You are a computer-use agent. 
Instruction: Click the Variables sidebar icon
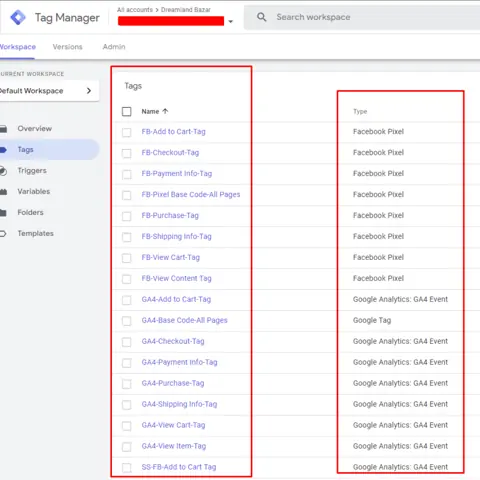coord(3,192)
